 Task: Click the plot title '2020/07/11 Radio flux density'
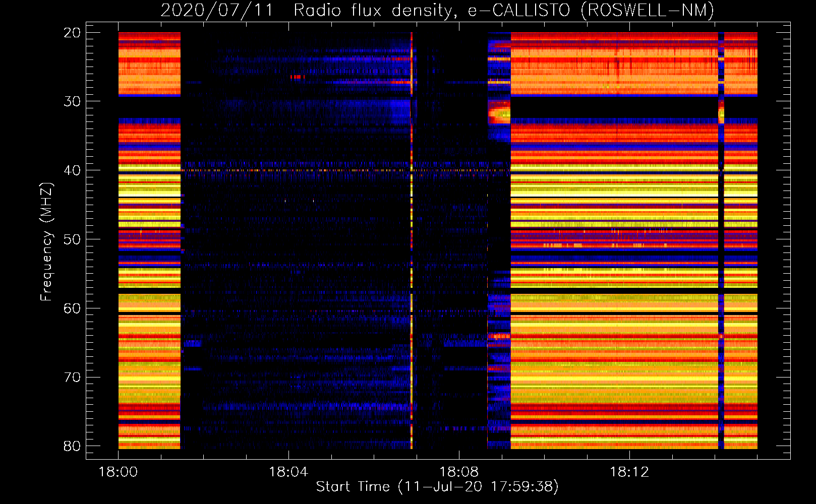(307, 10)
